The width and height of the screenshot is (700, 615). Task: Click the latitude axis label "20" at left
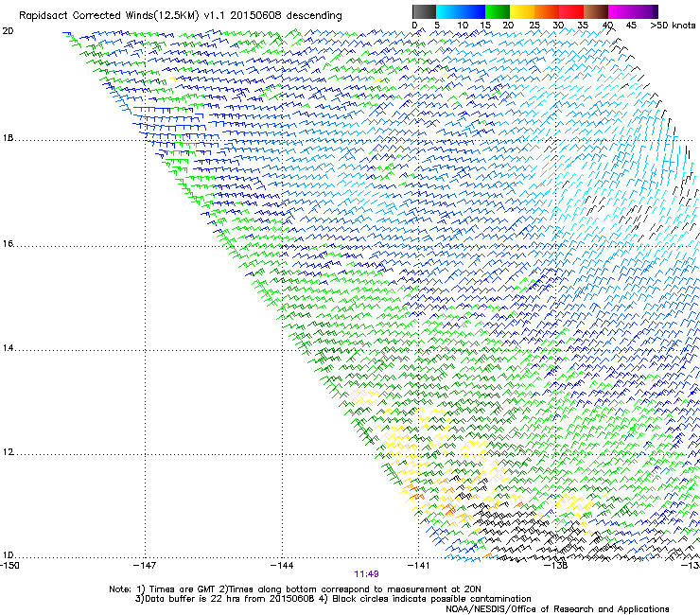coord(8,31)
